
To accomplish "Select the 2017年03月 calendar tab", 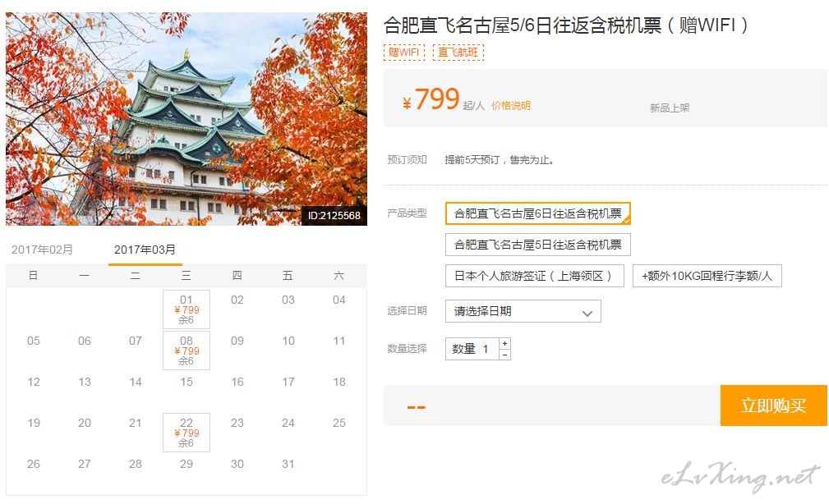I will click(145, 250).
